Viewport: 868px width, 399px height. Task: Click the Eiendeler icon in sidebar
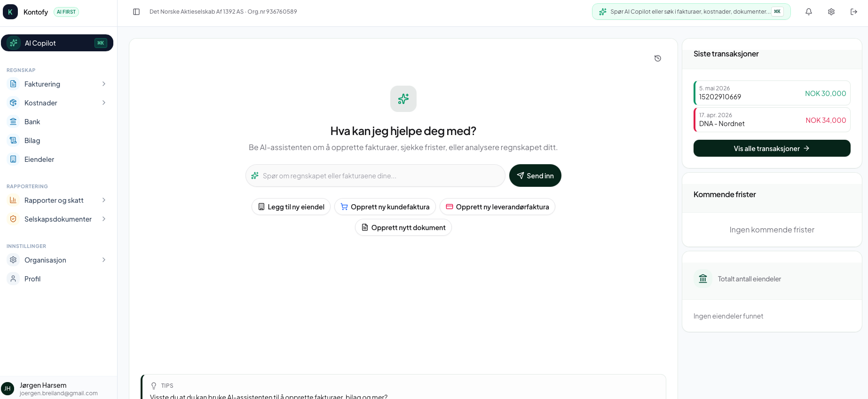13,159
